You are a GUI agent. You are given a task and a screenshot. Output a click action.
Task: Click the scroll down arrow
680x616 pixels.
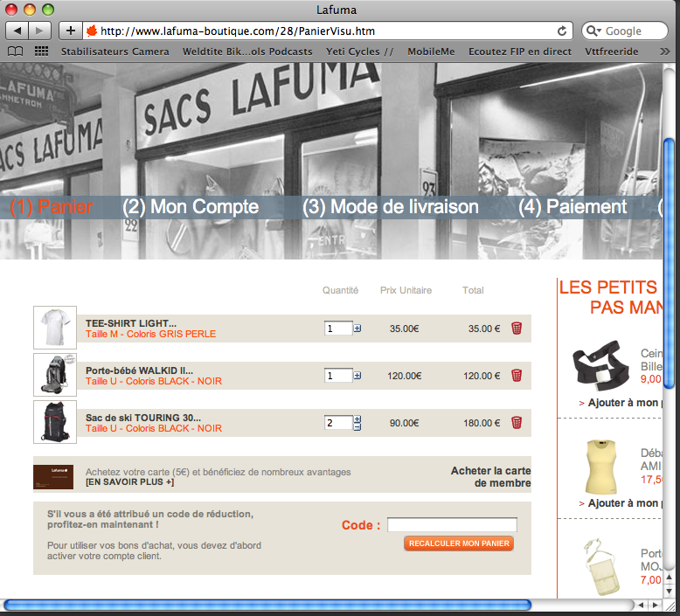pyautogui.click(x=670, y=591)
